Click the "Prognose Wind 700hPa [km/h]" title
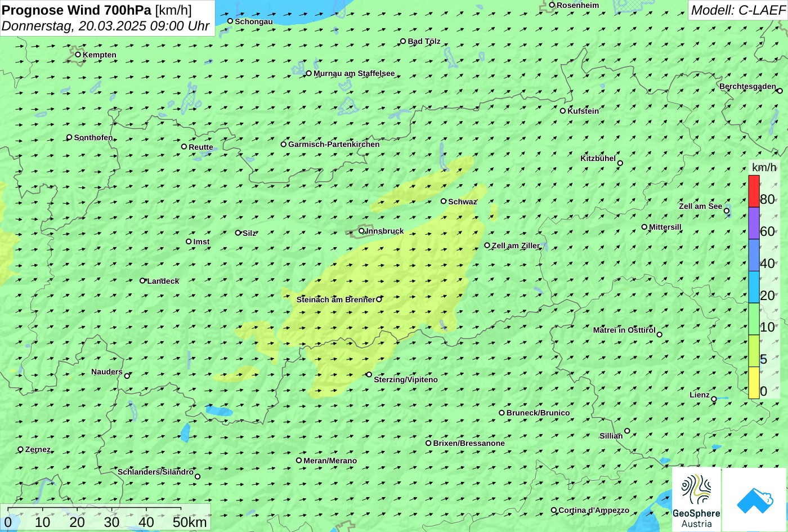The height and width of the screenshot is (532, 788). click(x=97, y=10)
